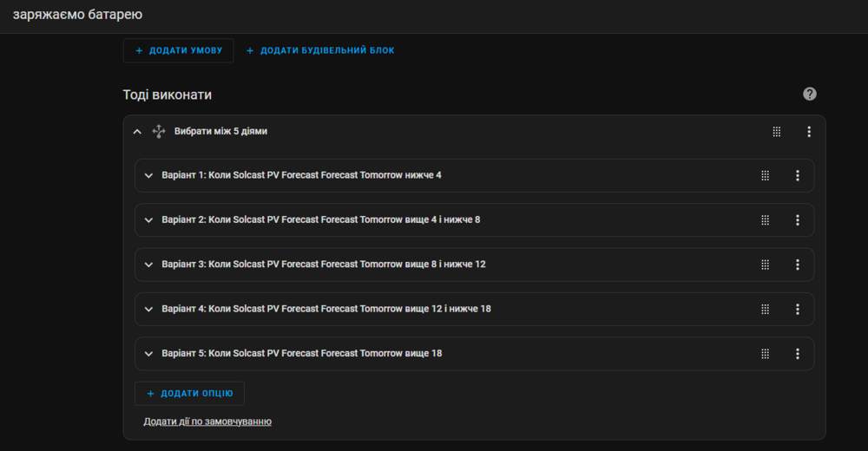Click the drag handle for Варіант 4
Image resolution: width=868 pixels, height=451 pixels.
pos(766,309)
